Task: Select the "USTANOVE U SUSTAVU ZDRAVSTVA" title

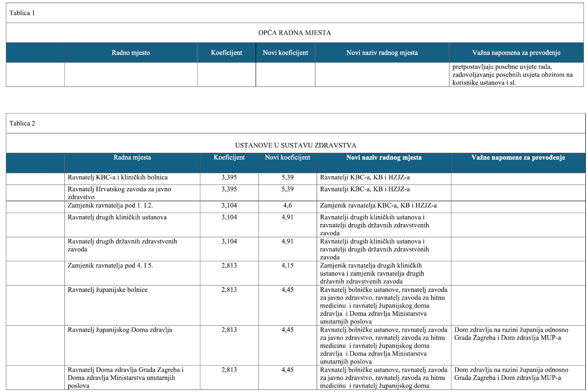Action: click(x=295, y=145)
